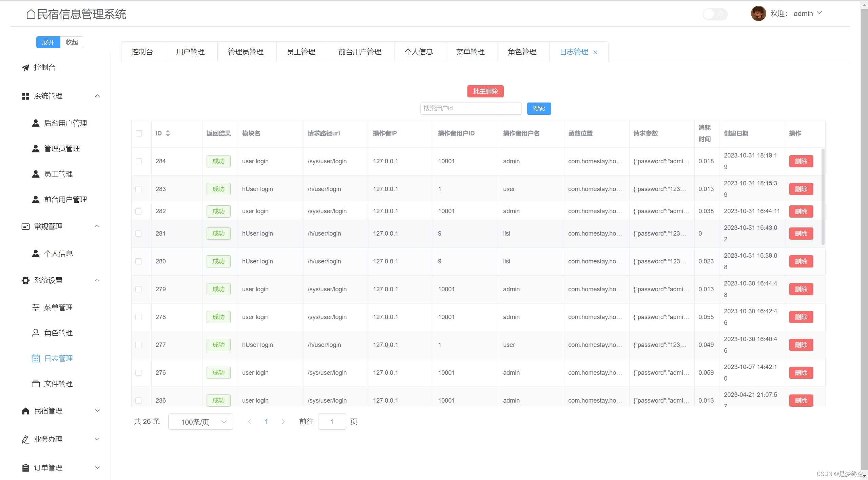
Task: Open the 前台用户管理 tab
Action: [x=360, y=52]
